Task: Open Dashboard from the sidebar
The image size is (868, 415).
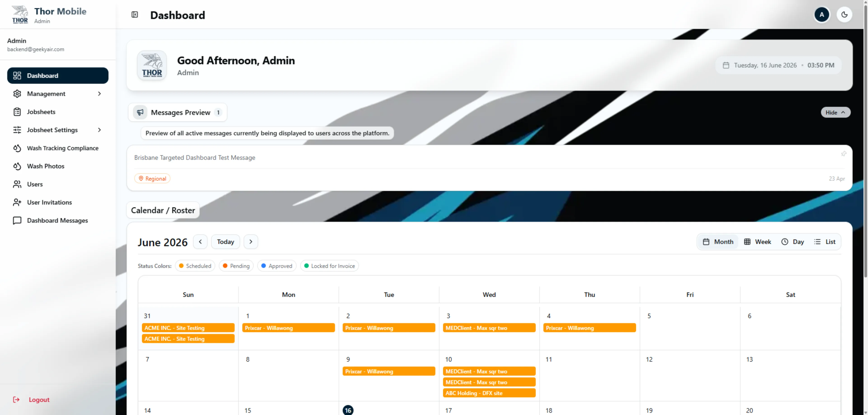Action: coord(58,76)
